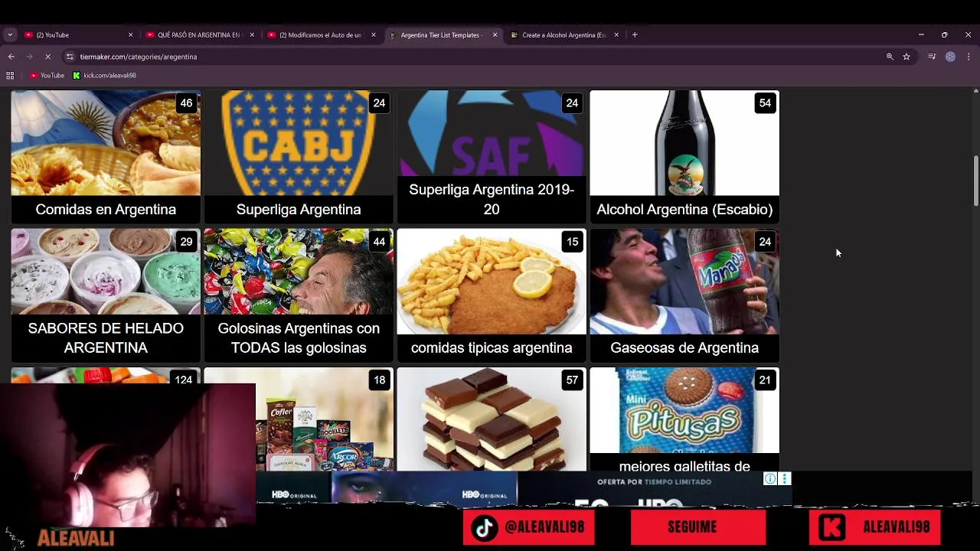The height and width of the screenshot is (551, 980).
Task: Open the Maradona Manaos soda image
Action: pos(684,281)
